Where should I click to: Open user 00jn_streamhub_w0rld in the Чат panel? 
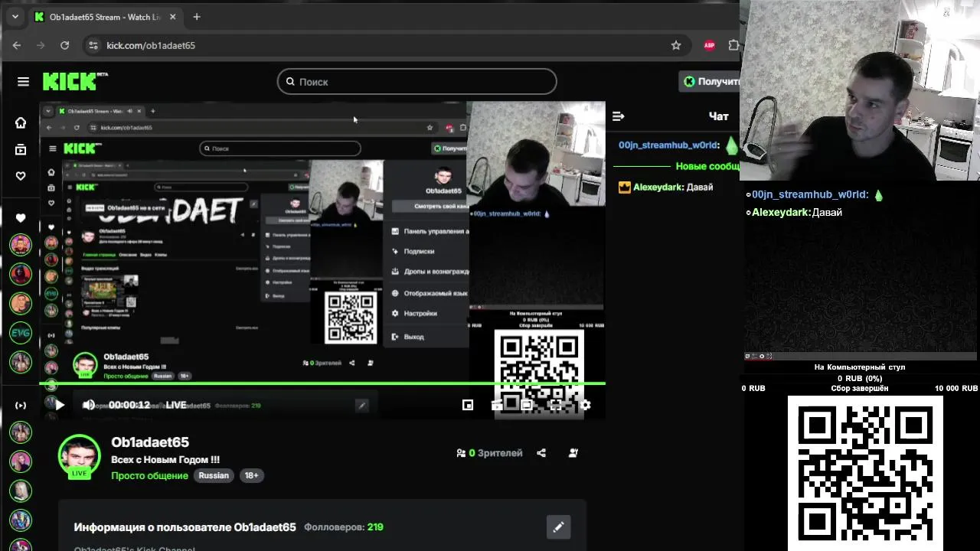(x=668, y=145)
